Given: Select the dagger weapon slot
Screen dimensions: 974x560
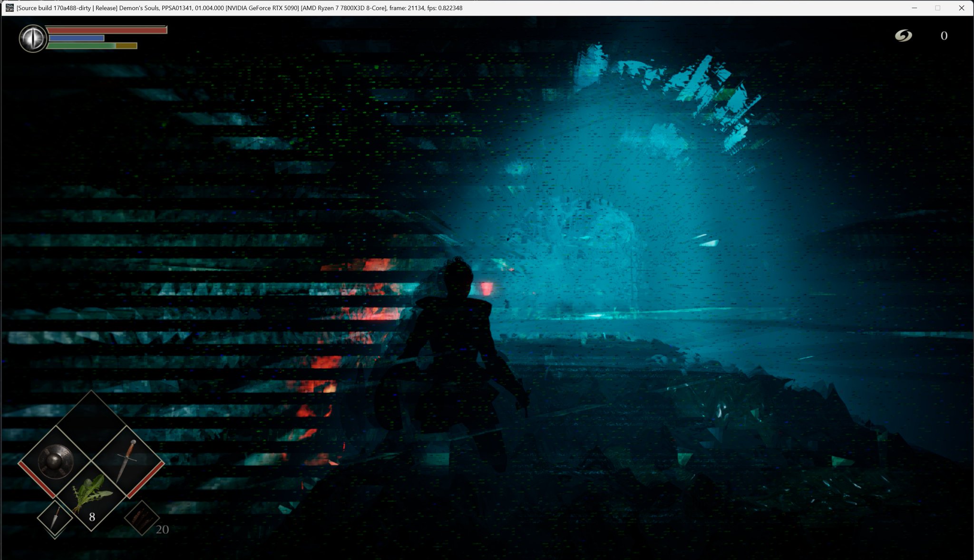Looking at the screenshot, I should [x=127, y=462].
